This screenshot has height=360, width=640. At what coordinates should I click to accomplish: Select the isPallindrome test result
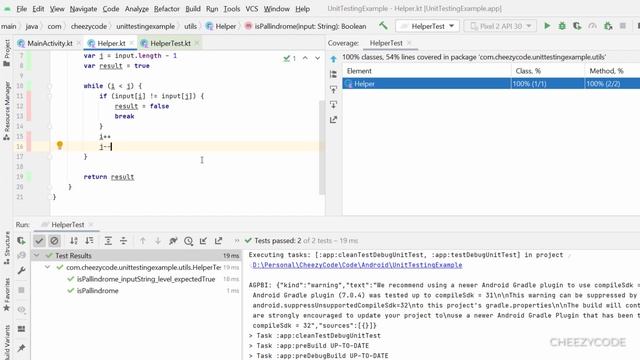[x=98, y=291]
